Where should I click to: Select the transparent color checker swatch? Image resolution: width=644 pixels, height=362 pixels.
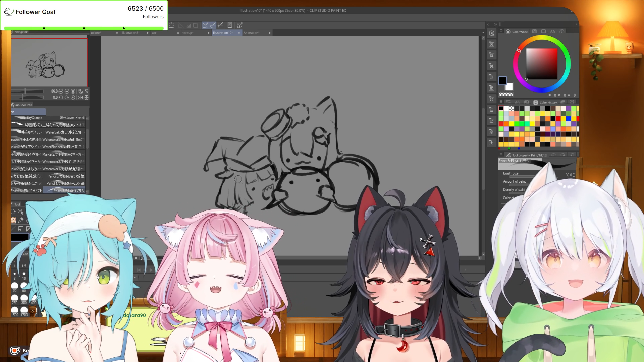(506, 95)
